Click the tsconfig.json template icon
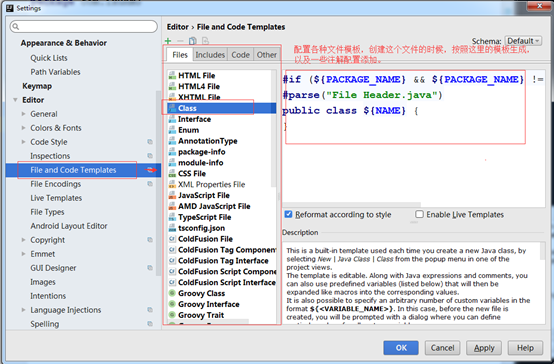554x364 pixels. (x=172, y=228)
